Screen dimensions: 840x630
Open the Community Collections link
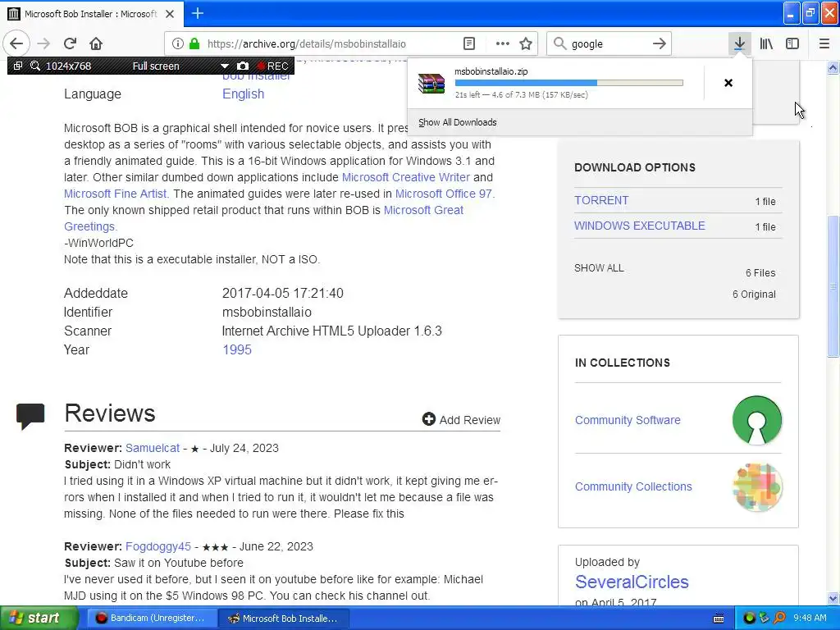tap(633, 486)
